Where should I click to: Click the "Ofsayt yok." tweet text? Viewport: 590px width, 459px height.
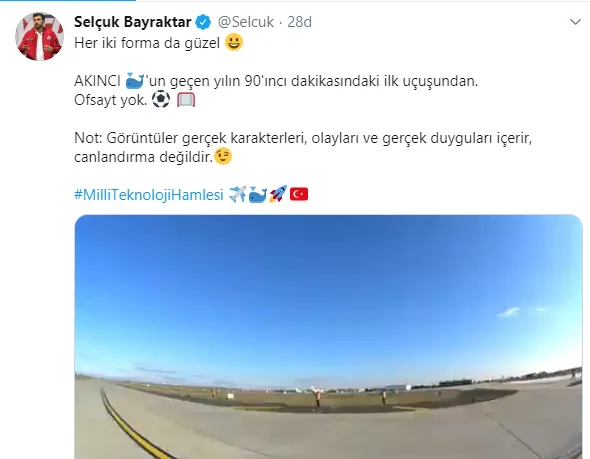point(111,100)
